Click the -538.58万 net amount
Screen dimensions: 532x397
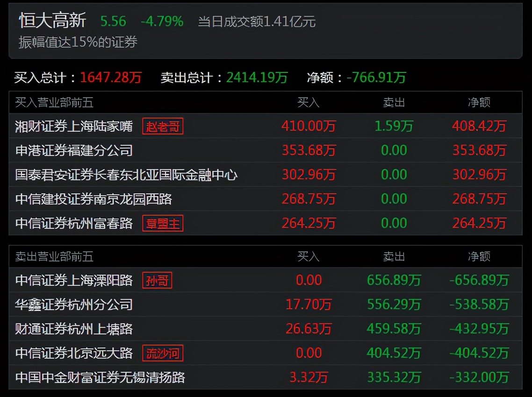pos(480,305)
